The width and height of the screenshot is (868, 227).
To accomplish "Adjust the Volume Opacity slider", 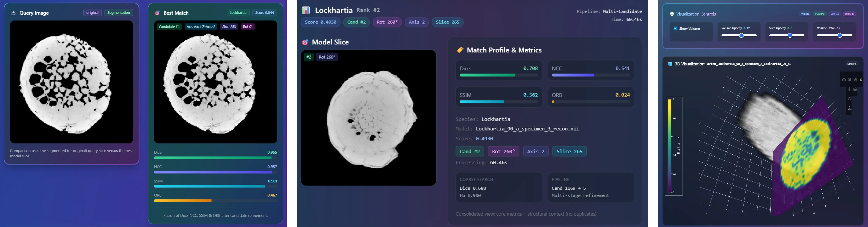I will click(x=741, y=35).
